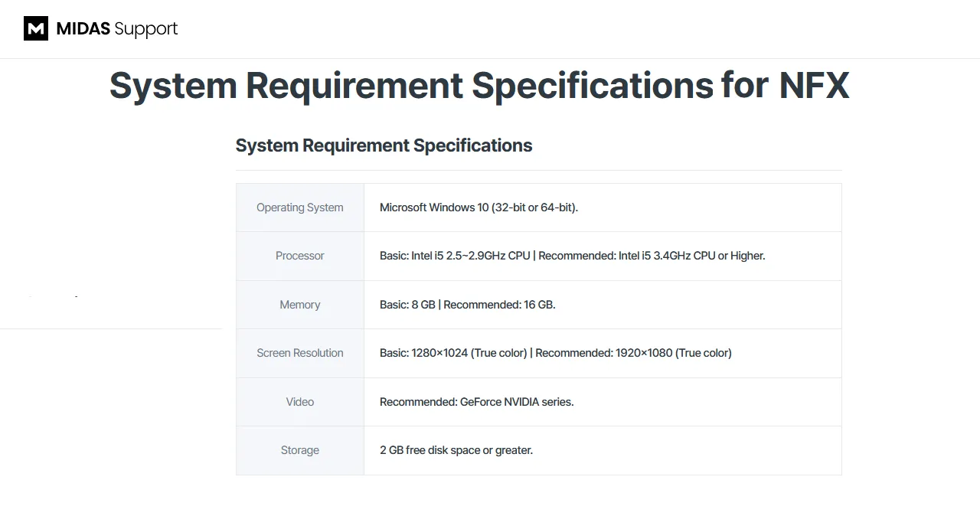Select the Processor row label

[x=299, y=256]
